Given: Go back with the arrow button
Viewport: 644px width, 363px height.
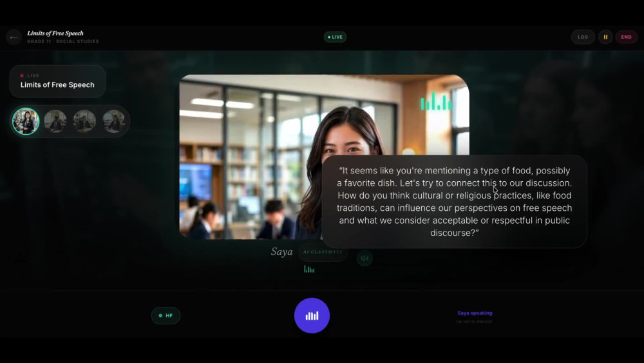Looking at the screenshot, I should coord(14,37).
